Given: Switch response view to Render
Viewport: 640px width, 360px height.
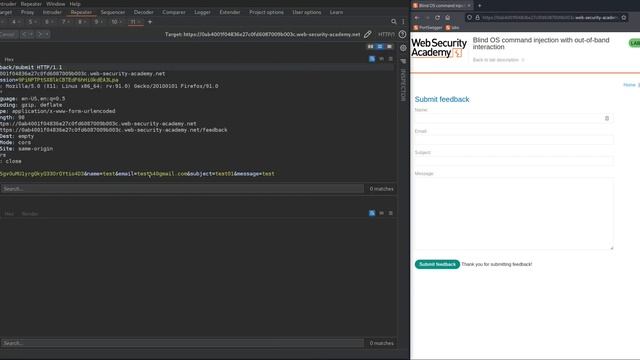Looking at the screenshot, I should click(x=30, y=213).
